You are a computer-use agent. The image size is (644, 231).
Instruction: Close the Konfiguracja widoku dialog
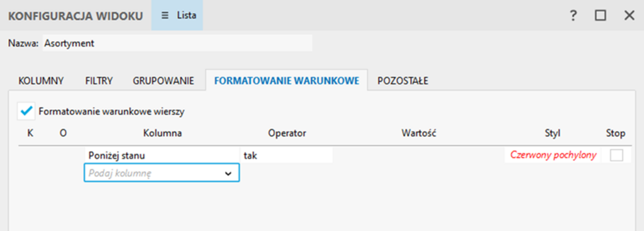tap(629, 16)
